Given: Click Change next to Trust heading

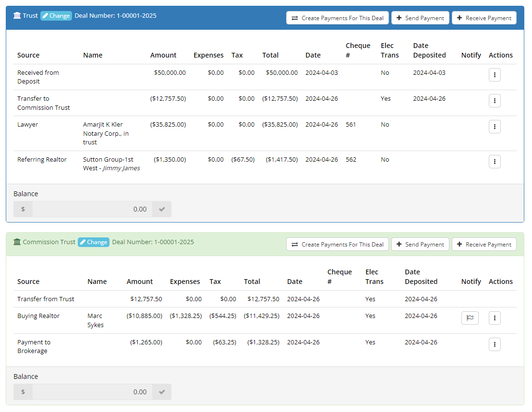Looking at the screenshot, I should tap(56, 15).
